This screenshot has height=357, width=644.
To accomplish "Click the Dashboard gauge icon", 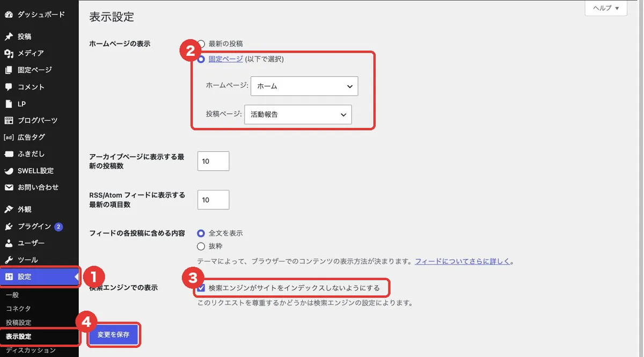I will [9, 14].
